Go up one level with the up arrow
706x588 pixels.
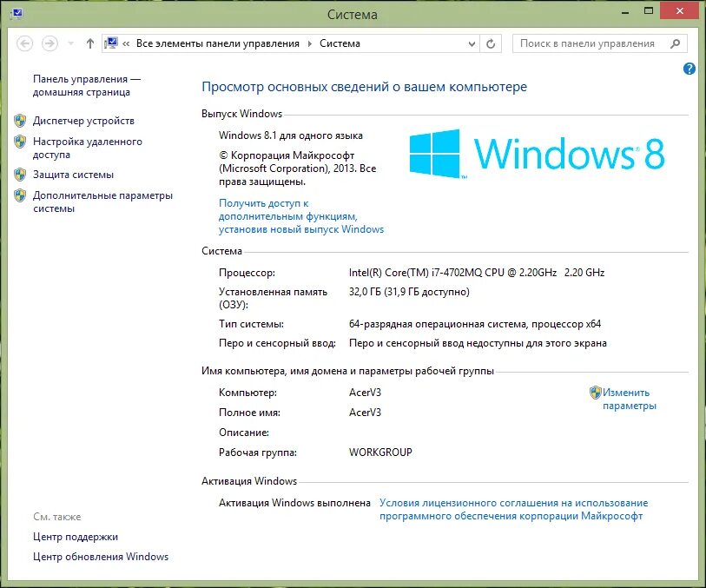pos(90,43)
